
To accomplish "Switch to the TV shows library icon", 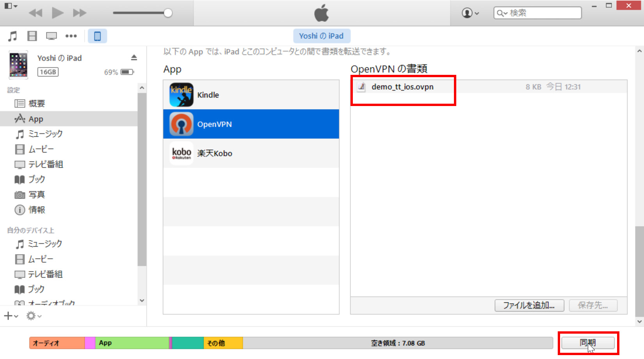I will coord(52,36).
